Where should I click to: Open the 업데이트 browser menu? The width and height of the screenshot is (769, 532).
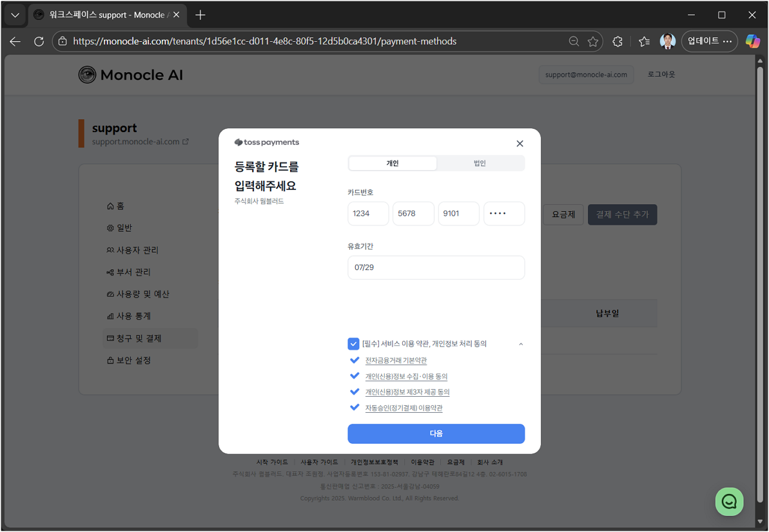[x=709, y=41]
